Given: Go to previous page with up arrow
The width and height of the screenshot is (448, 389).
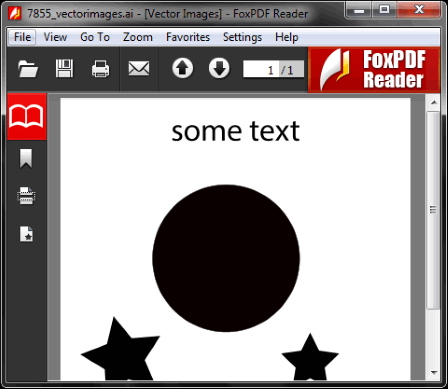Looking at the screenshot, I should [182, 68].
